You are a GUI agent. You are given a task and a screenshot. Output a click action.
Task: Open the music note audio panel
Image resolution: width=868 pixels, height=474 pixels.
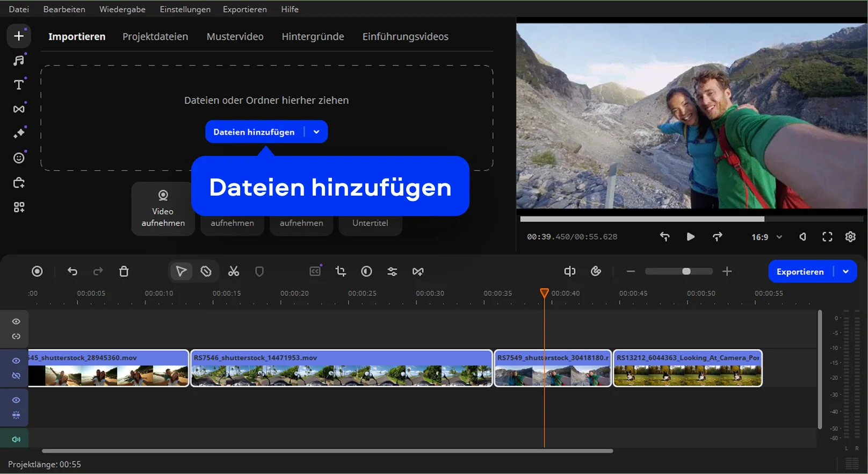click(x=19, y=60)
